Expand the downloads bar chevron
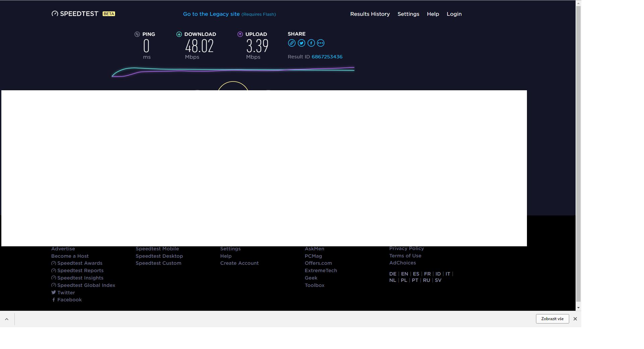644x349 pixels. (7, 319)
